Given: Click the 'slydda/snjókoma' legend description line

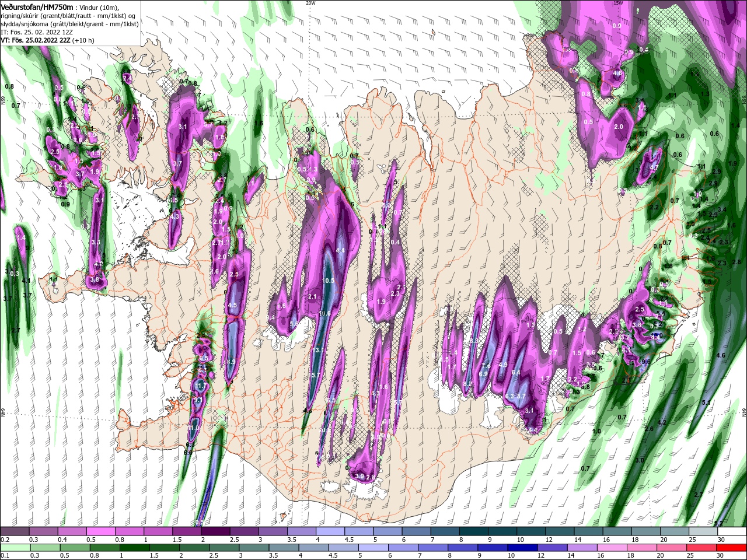Looking at the screenshot, I should [x=69, y=24].
